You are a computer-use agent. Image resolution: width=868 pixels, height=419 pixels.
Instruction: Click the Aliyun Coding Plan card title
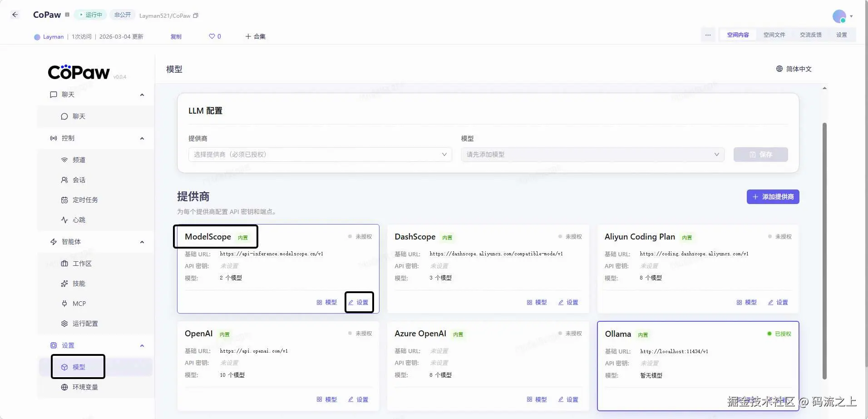point(640,237)
